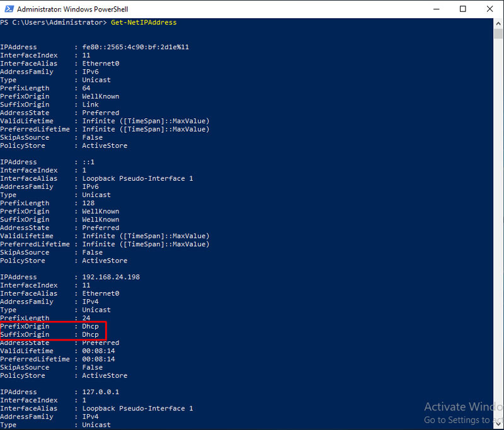Click Type Unicast of the 192.168.24.198 entry

96,310
